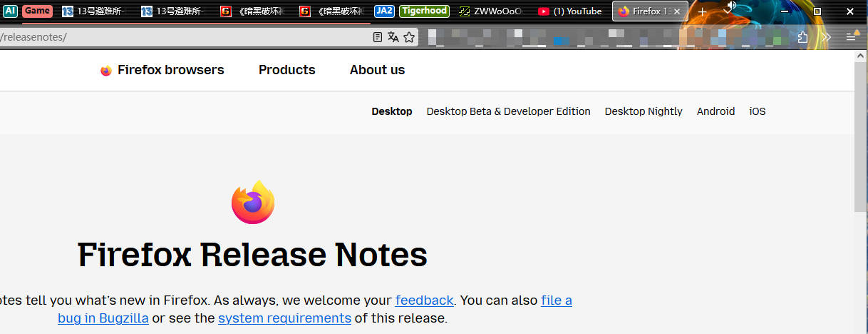Click the small Firefox logo in page header
868x334 pixels.
tap(106, 70)
